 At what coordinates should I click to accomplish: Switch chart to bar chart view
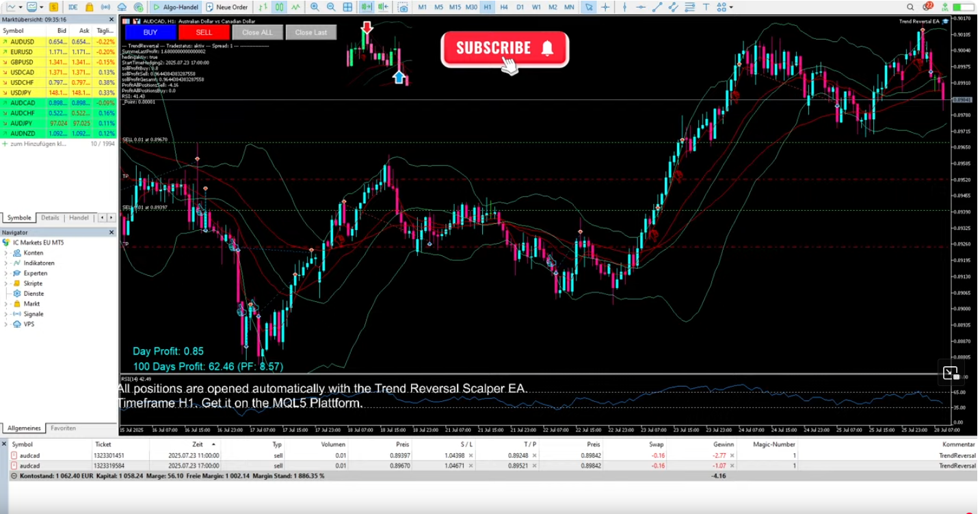[x=262, y=7]
